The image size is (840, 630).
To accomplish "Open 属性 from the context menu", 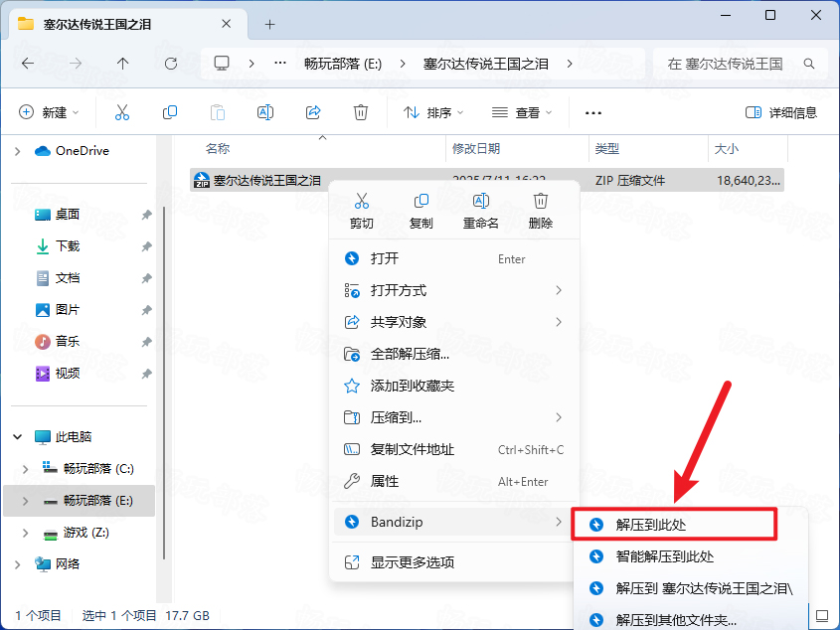I will tap(454, 481).
